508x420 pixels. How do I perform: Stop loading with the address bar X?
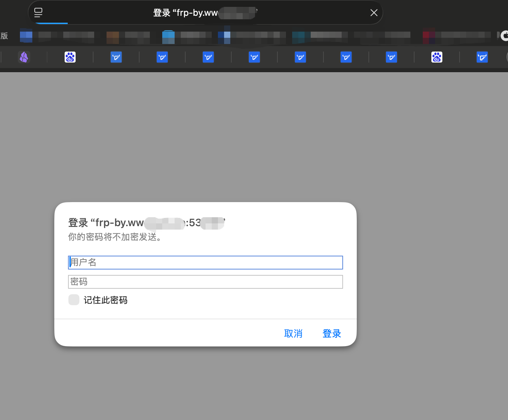(374, 13)
